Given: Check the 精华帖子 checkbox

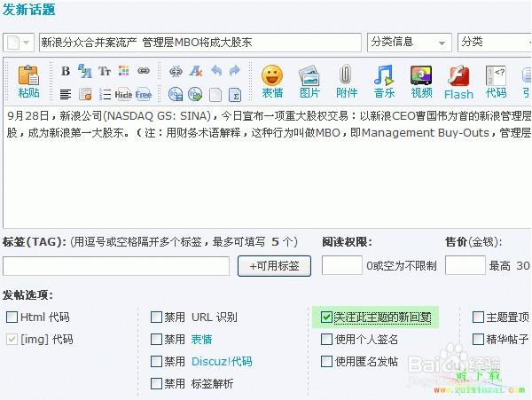Looking at the screenshot, I should pyautogui.click(x=478, y=340).
